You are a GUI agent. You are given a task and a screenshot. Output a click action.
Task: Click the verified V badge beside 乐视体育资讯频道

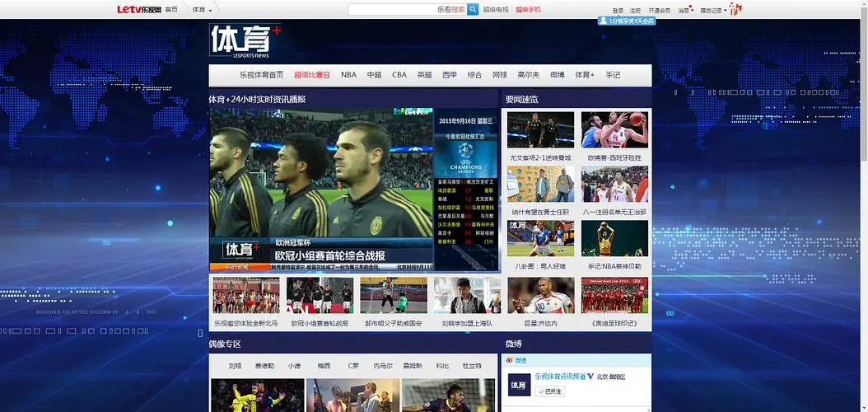pyautogui.click(x=590, y=377)
